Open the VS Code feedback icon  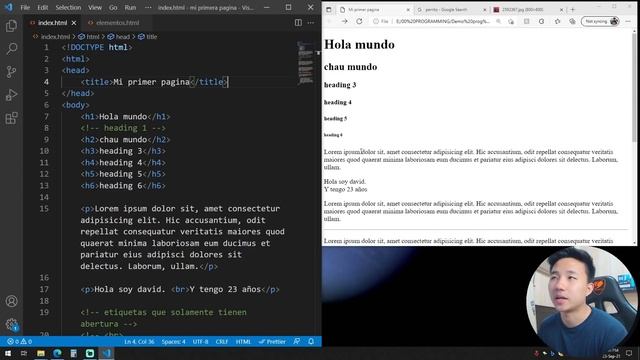click(297, 342)
